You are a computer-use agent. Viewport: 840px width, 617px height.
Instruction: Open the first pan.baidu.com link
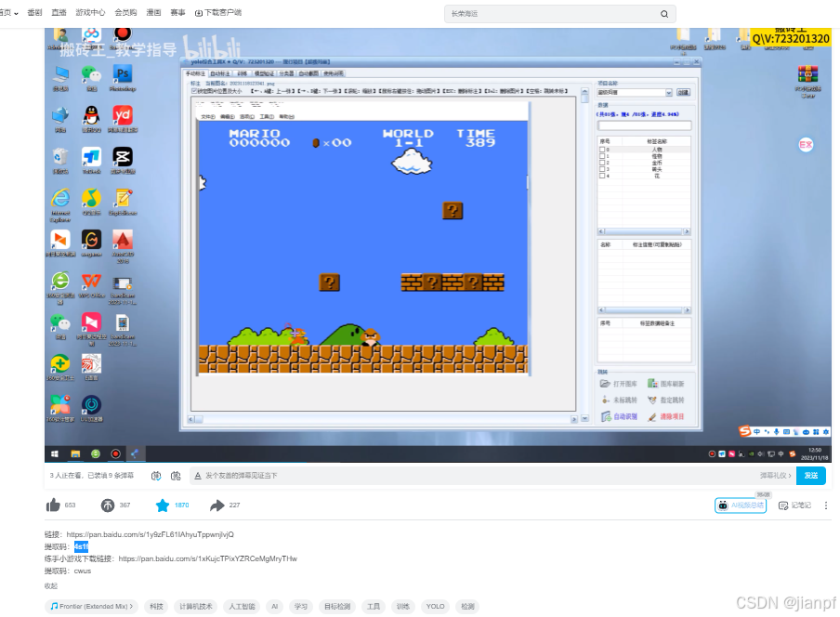[150, 534]
